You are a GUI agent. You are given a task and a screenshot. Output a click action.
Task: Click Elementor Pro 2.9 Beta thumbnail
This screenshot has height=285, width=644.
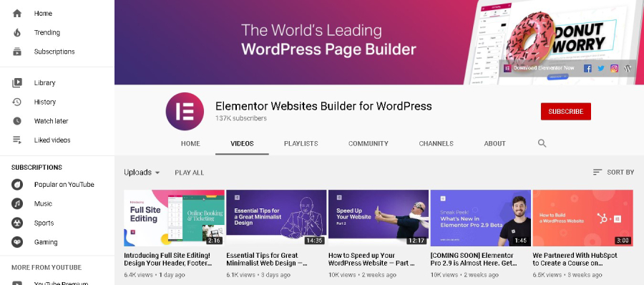click(x=481, y=218)
